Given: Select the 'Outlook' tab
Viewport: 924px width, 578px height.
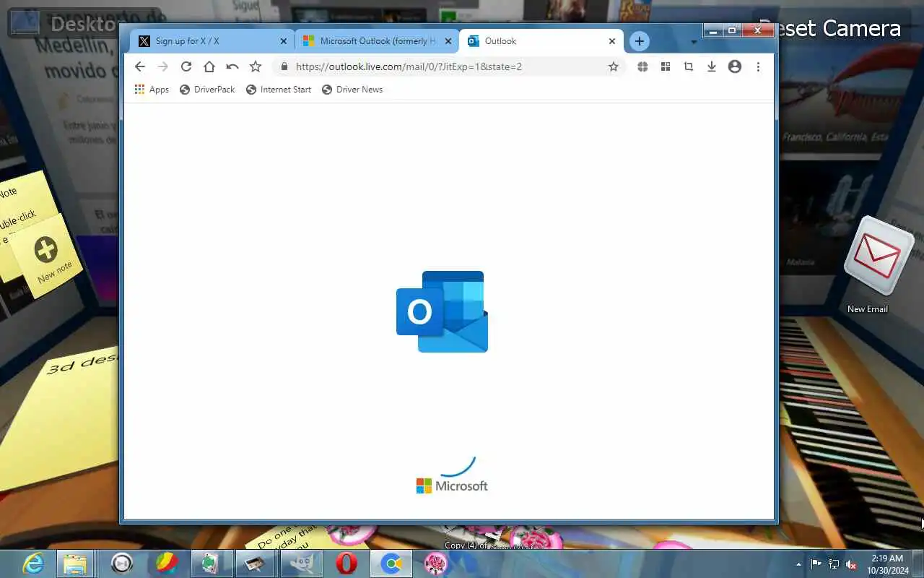Looking at the screenshot, I should point(541,41).
